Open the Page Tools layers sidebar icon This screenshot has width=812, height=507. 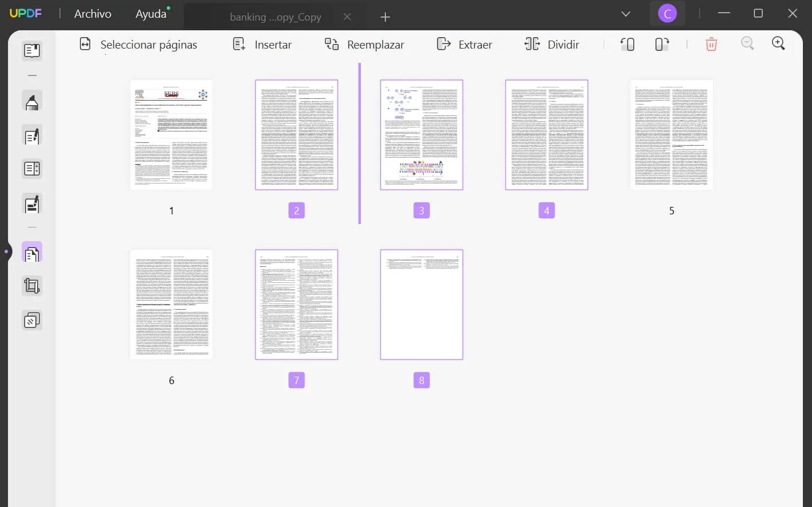pyautogui.click(x=32, y=320)
